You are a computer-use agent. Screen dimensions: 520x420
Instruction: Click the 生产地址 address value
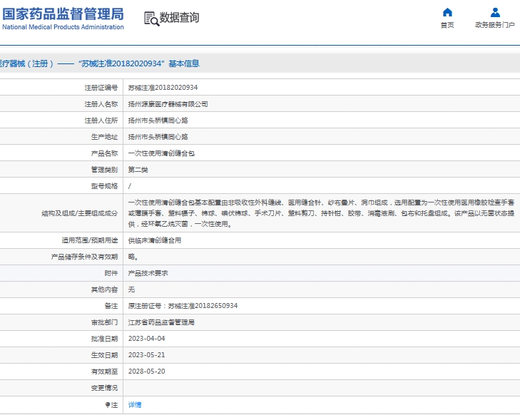click(x=158, y=137)
